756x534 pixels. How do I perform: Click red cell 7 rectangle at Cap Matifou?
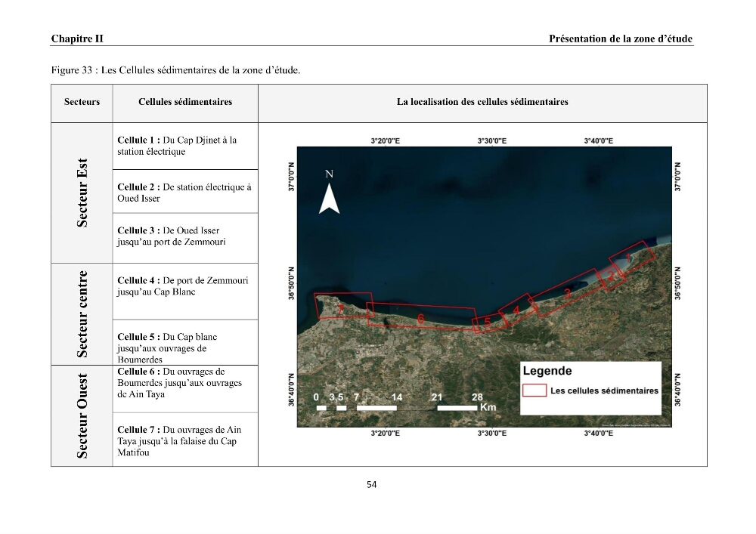point(343,306)
